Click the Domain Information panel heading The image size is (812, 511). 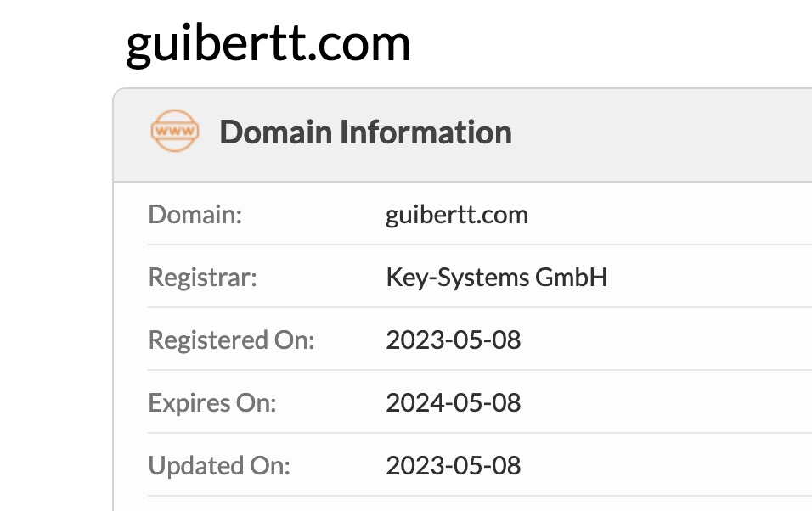[365, 132]
